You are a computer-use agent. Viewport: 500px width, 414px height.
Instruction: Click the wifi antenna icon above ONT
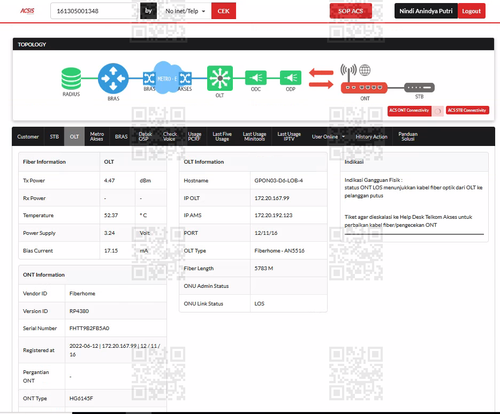coord(348,72)
